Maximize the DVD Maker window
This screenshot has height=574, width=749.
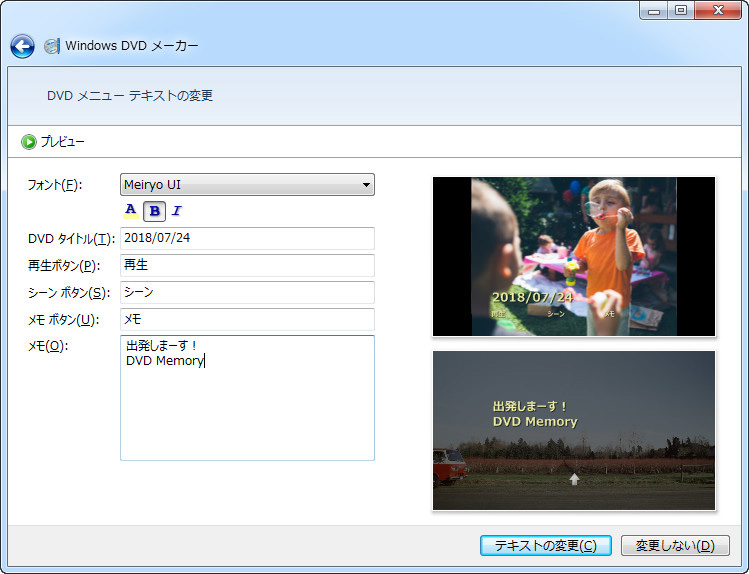(x=681, y=11)
